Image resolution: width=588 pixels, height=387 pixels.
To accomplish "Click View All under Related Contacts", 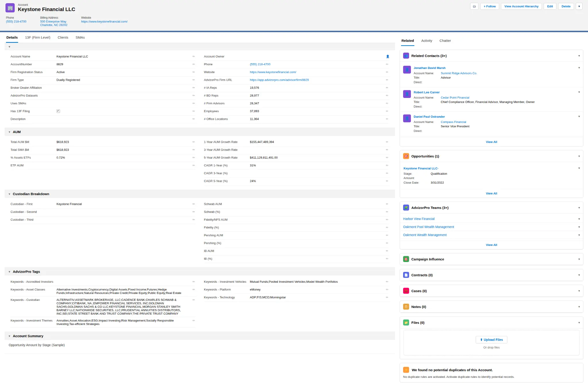I will (x=492, y=142).
